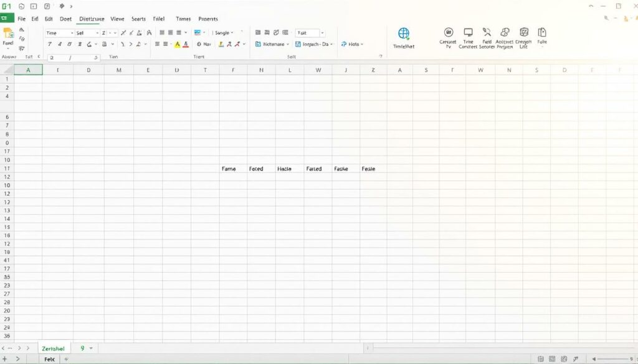Switch to the Dietizuce tab
Image resolution: width=638 pixels, height=364 pixels.
click(92, 19)
